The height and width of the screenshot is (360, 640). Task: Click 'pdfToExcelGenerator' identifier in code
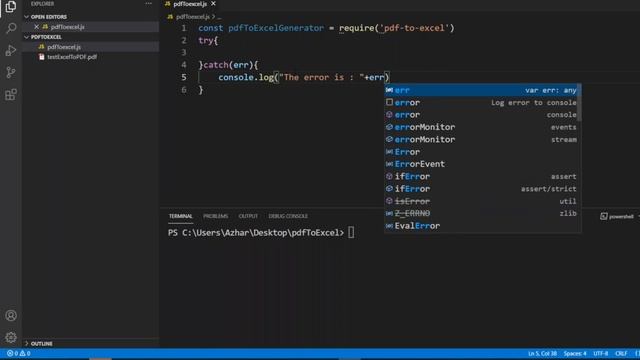(276, 28)
